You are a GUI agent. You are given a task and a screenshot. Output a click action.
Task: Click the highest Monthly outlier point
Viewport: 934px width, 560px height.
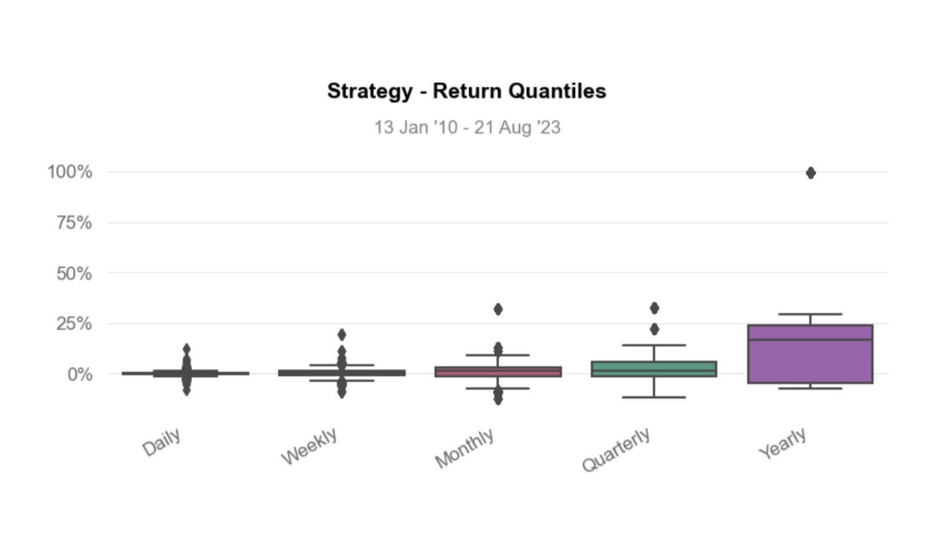(x=498, y=309)
